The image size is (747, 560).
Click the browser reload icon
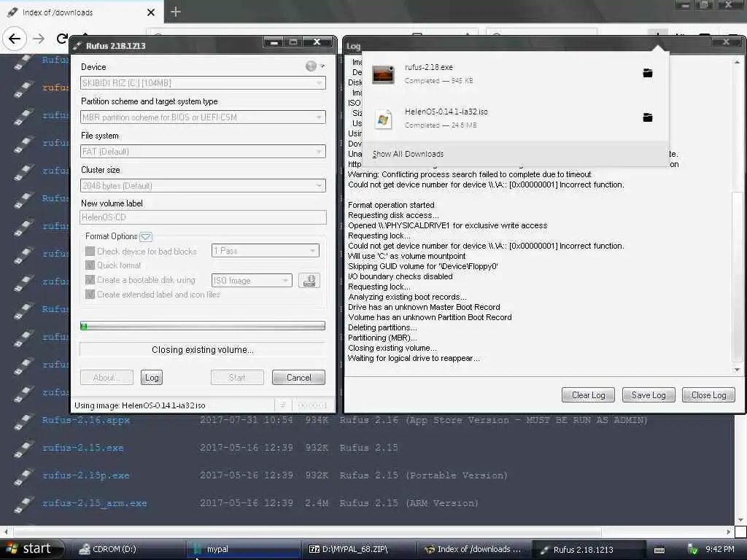pos(62,39)
